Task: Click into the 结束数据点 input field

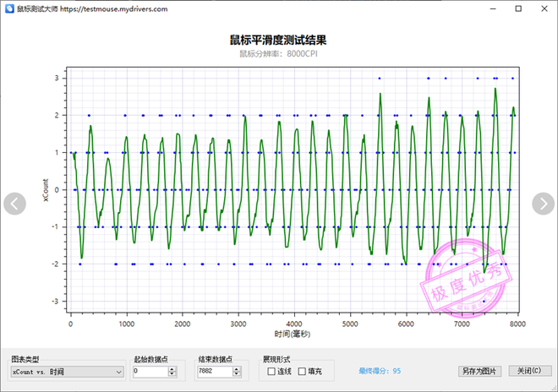Action: [215, 371]
